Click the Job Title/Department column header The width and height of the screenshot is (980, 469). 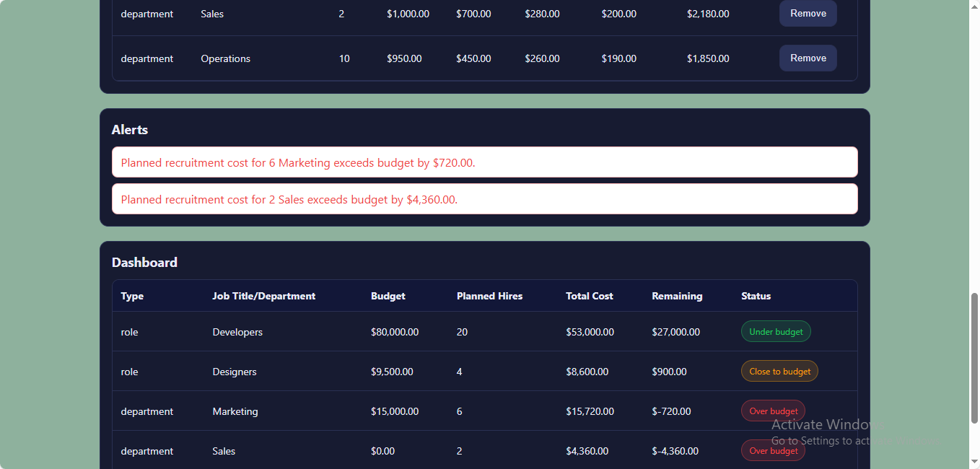pyautogui.click(x=263, y=296)
